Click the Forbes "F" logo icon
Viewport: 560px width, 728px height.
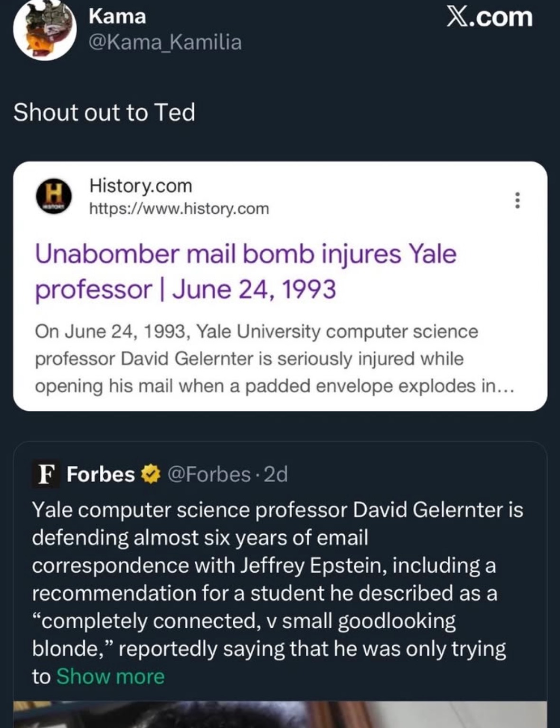45,474
